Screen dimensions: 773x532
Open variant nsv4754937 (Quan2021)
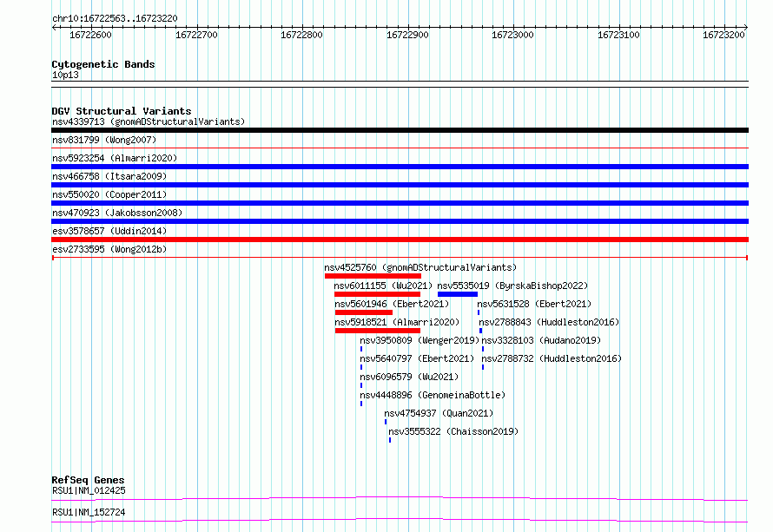tap(439, 413)
